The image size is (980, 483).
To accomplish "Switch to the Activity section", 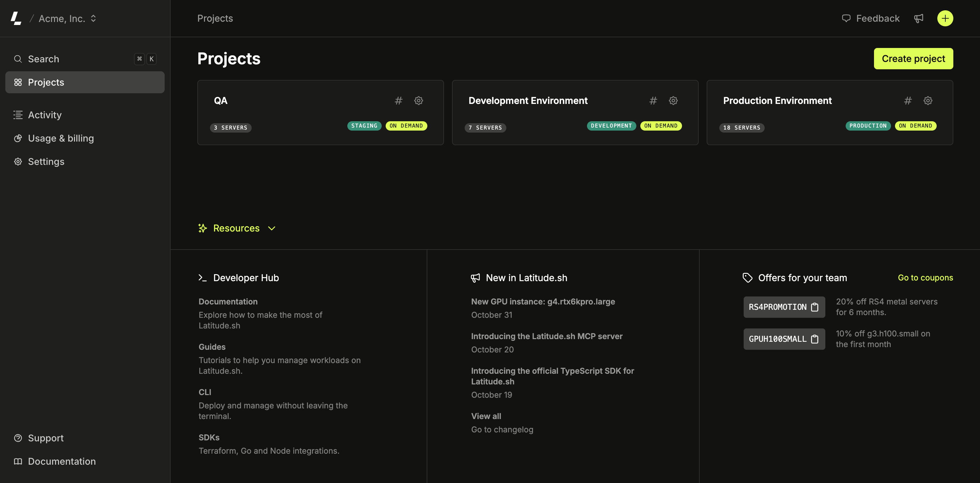I will click(x=45, y=115).
